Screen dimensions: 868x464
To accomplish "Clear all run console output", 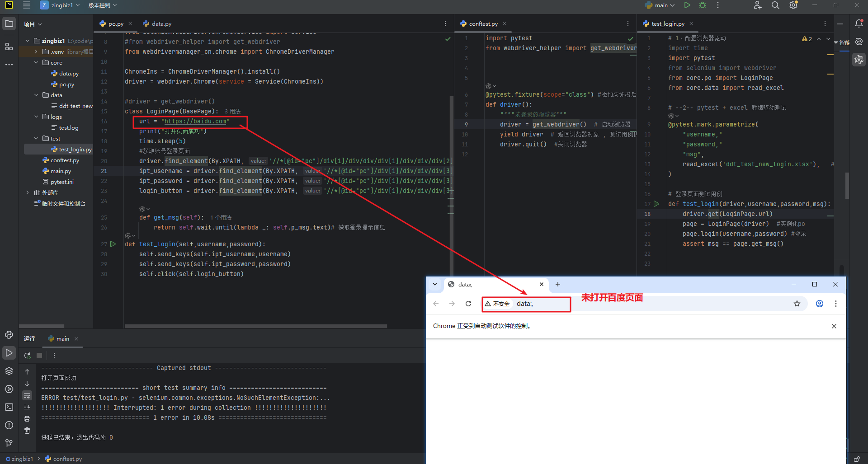I will point(27,431).
